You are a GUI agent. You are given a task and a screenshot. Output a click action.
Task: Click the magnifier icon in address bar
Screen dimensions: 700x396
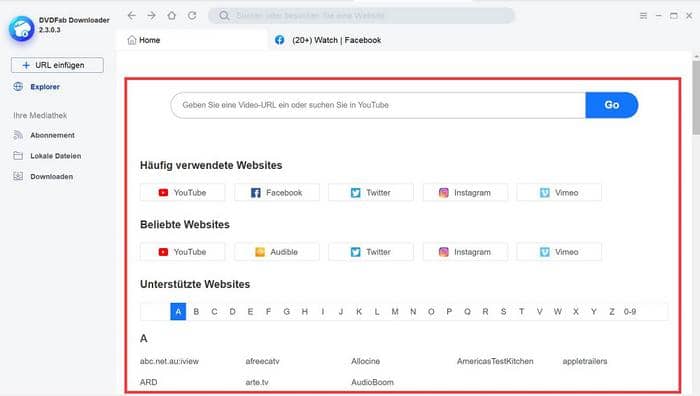(x=224, y=16)
